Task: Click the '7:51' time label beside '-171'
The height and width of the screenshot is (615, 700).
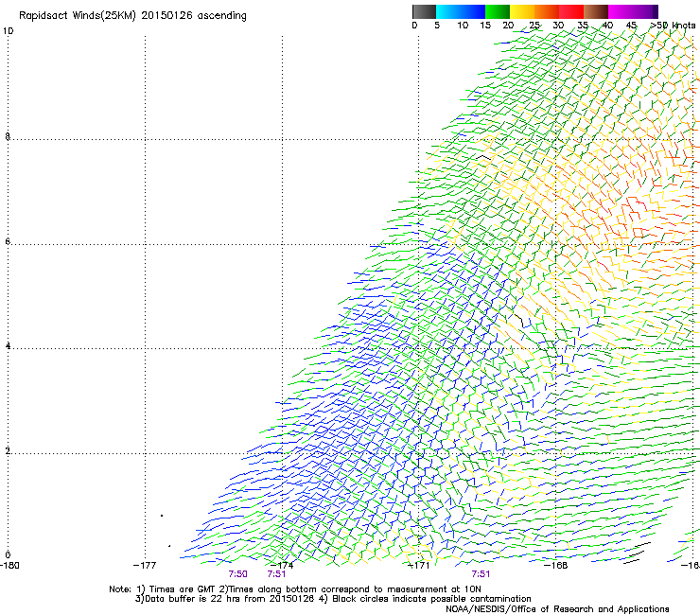Action: click(x=481, y=574)
